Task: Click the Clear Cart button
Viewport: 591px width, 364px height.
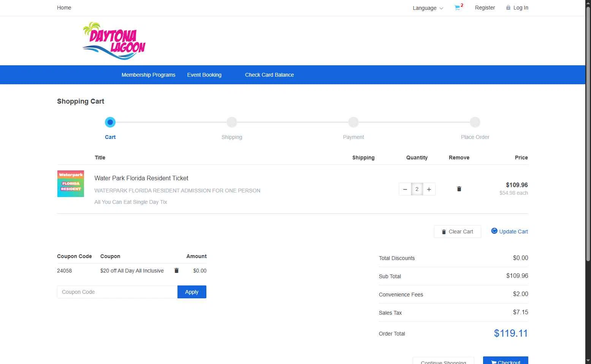Action: 458,232
